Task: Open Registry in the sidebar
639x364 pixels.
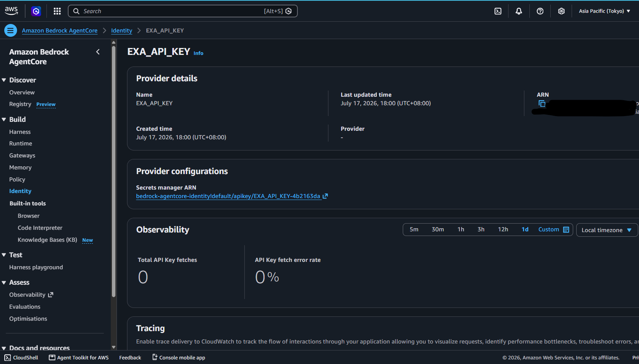Action: tap(20, 104)
